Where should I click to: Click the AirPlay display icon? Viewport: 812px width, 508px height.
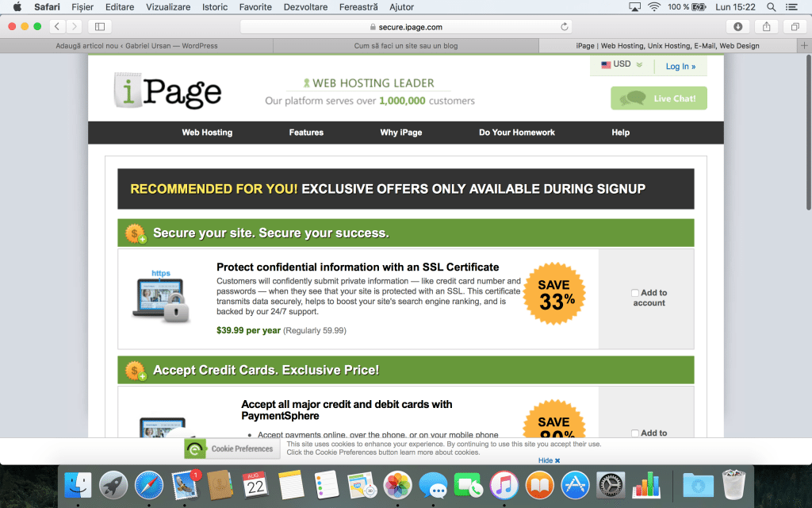[x=634, y=6]
